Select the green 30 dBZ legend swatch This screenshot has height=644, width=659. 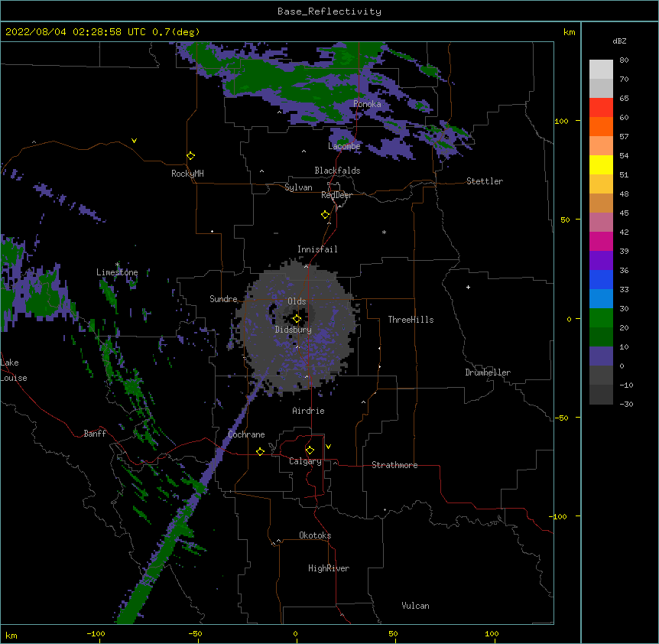(x=601, y=318)
